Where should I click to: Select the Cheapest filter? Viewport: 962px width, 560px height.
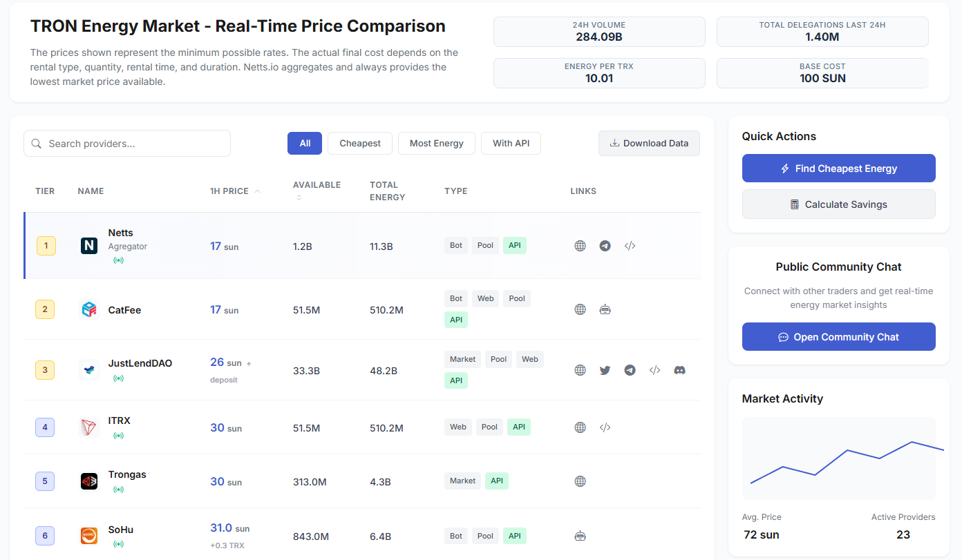click(x=360, y=144)
